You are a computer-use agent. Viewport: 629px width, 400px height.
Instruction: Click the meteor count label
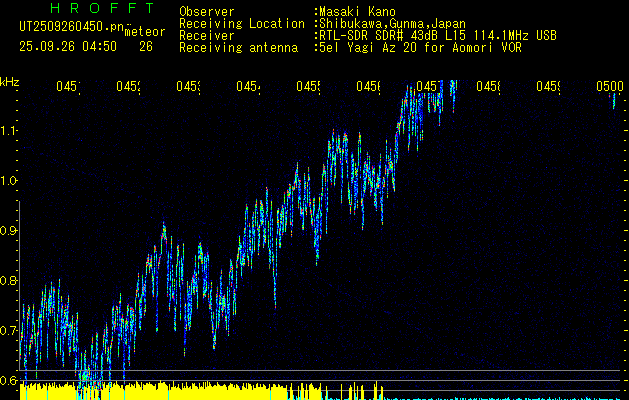[x=145, y=32]
